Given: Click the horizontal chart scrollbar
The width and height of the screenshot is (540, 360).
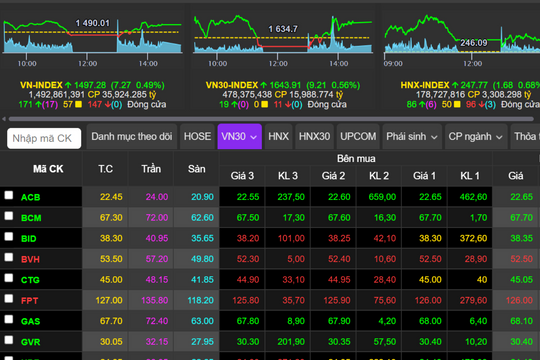Looking at the screenshot, I should [271, 119].
